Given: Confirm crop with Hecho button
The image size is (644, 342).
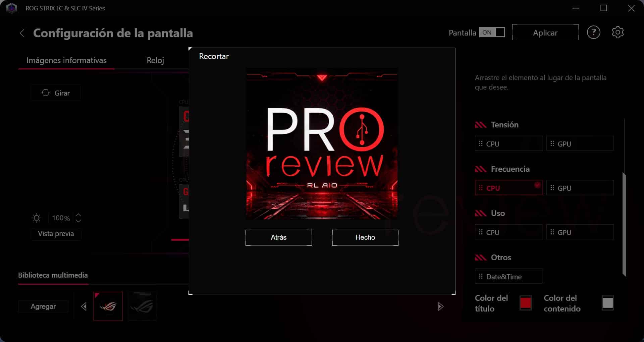Looking at the screenshot, I should 365,237.
